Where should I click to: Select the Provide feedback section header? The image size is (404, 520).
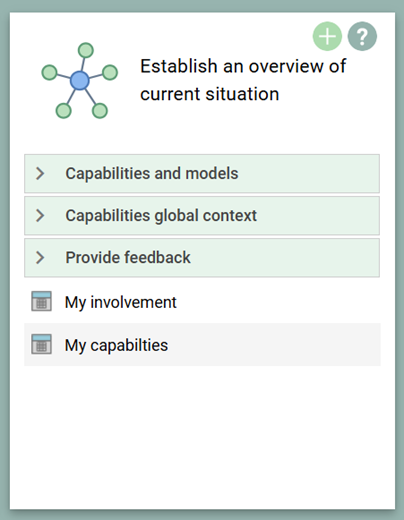202,257
